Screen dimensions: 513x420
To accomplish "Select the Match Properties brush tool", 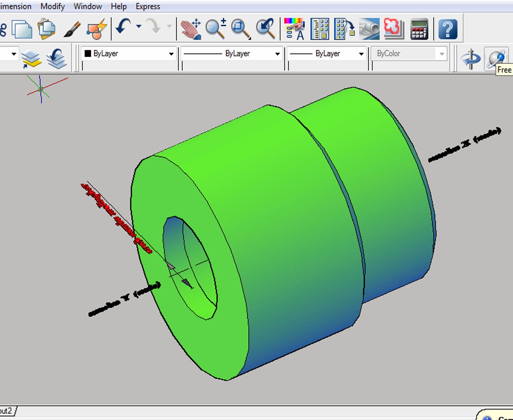I will coord(72,28).
